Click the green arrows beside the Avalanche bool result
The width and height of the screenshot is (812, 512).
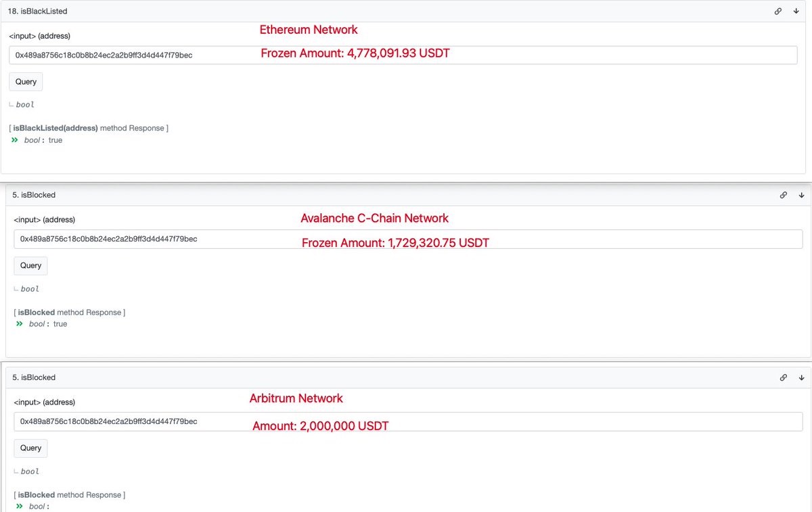tap(19, 324)
